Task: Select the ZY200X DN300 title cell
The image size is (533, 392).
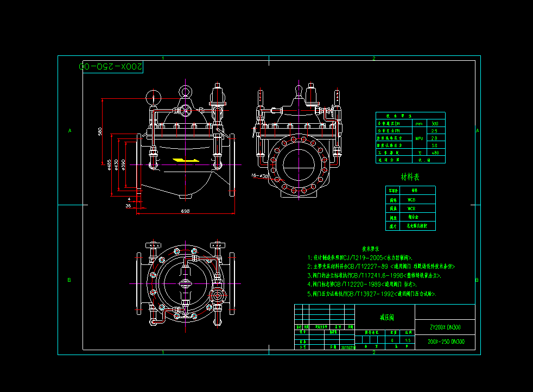Action: [x=445, y=327]
